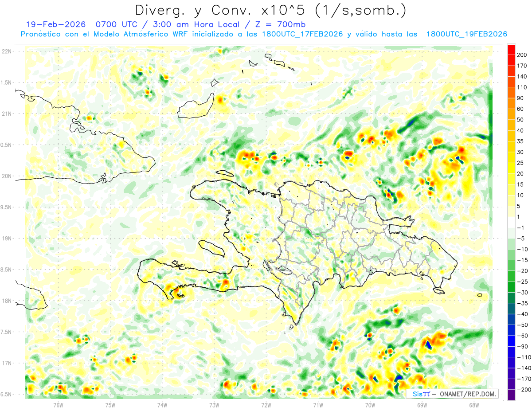This screenshot has width=532, height=411.
Task: Click the '1800UTC_19FEB2026' valid-until time
Action: (x=466, y=34)
